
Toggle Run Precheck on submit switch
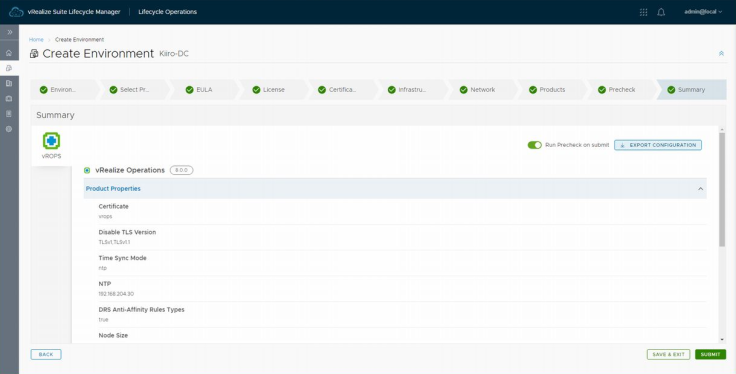535,145
